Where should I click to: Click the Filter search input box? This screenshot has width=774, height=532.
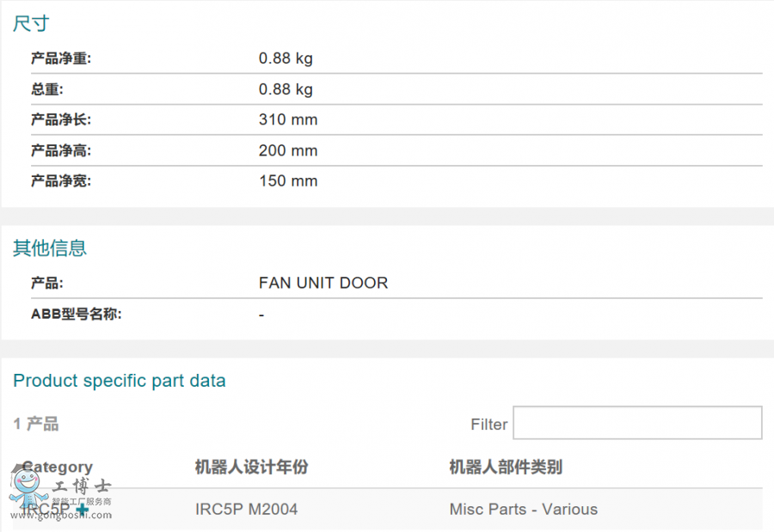click(637, 423)
